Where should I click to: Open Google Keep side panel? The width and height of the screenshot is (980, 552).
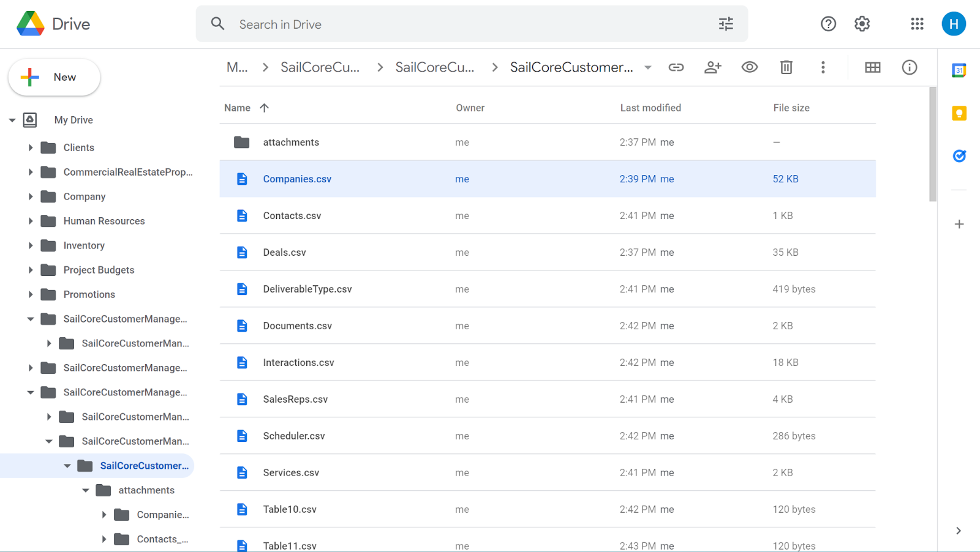pos(959,113)
